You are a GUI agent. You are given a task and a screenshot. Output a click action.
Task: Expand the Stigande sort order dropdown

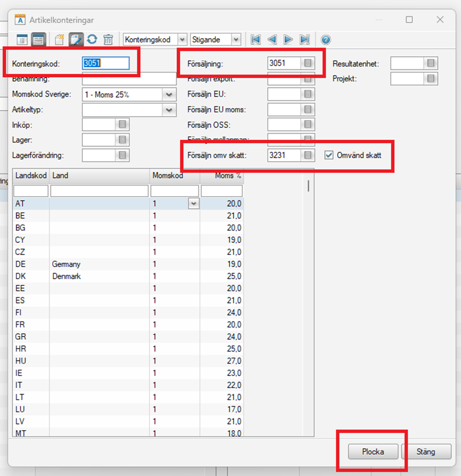[236, 40]
